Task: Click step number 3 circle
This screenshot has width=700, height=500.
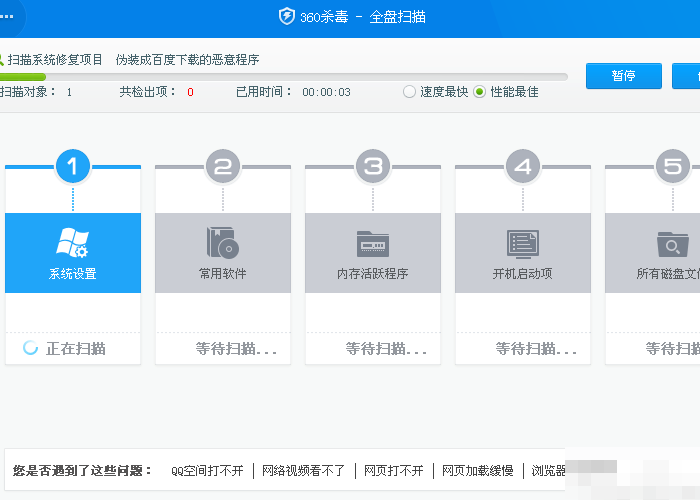Action: click(373, 167)
